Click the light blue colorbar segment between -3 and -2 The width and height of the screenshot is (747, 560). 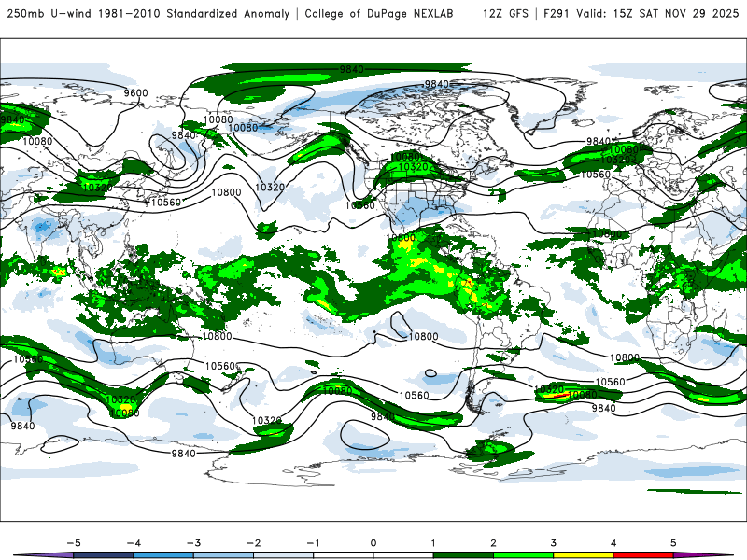[x=223, y=555]
